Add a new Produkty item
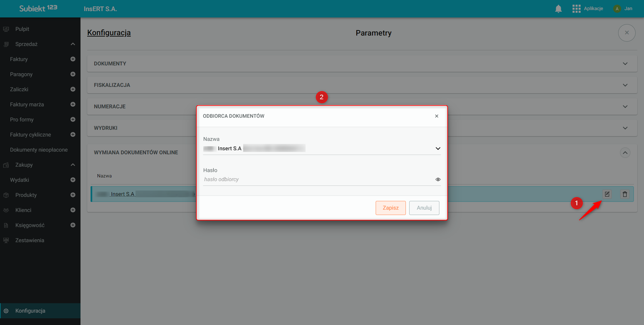The width and height of the screenshot is (644, 325). pos(73,195)
